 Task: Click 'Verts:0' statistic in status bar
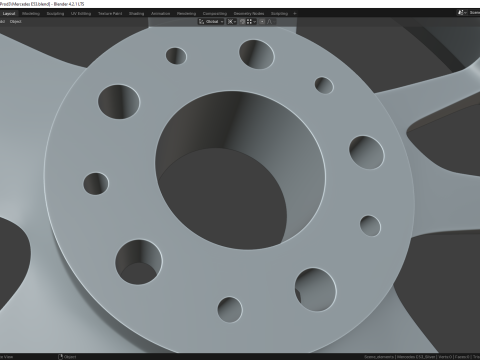point(445,357)
